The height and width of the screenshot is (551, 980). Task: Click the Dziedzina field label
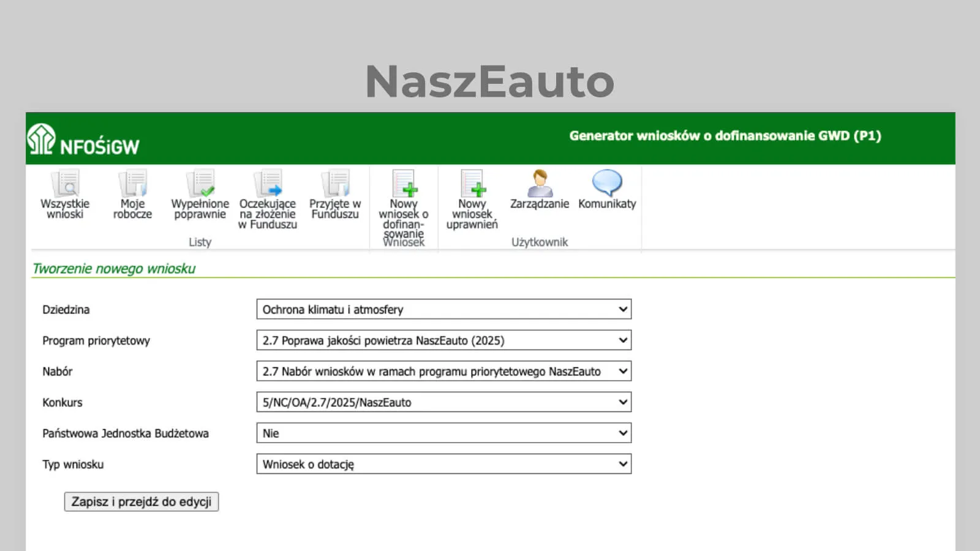[x=66, y=310]
